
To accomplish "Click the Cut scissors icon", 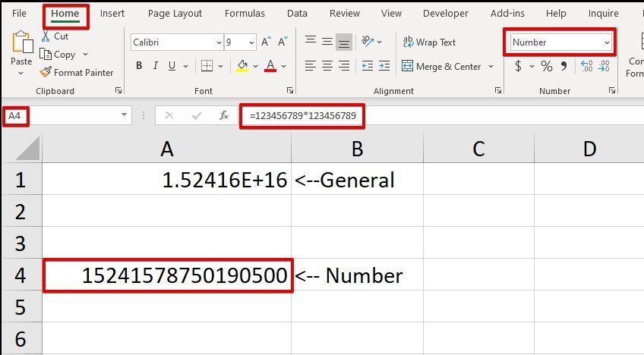I will 46,36.
